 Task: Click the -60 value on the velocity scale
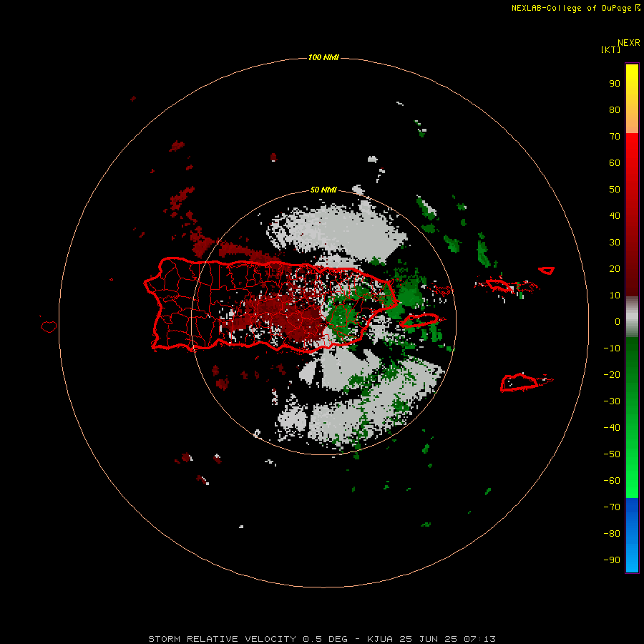[x=612, y=481]
